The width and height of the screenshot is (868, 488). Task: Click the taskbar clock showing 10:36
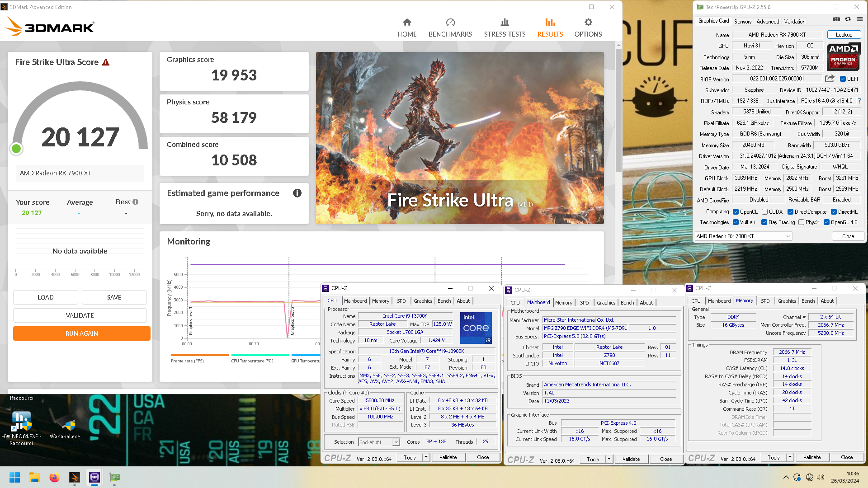pyautogui.click(x=845, y=477)
